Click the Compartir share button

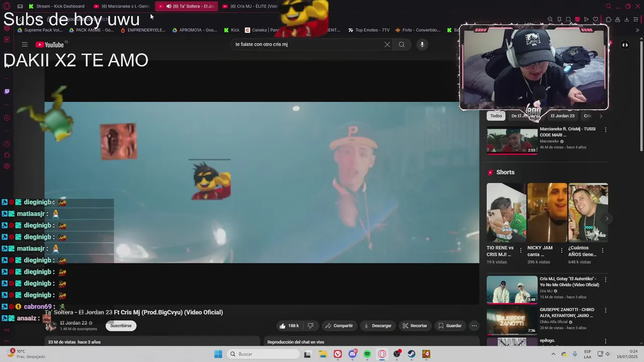339,326
